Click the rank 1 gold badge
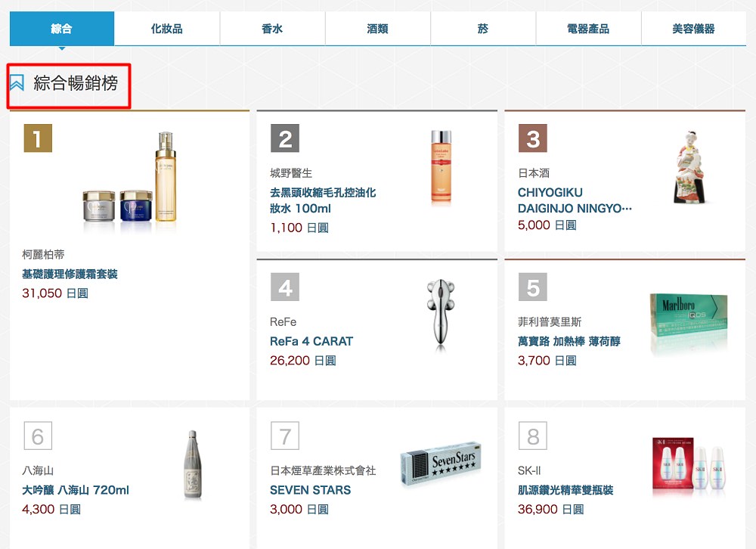The width and height of the screenshot is (756, 549). click(x=38, y=138)
